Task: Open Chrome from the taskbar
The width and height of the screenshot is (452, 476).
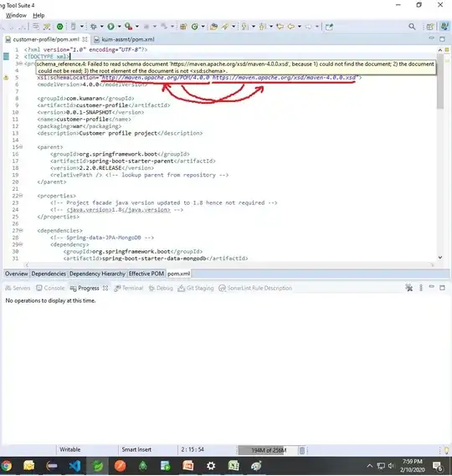Action: click(x=6, y=466)
